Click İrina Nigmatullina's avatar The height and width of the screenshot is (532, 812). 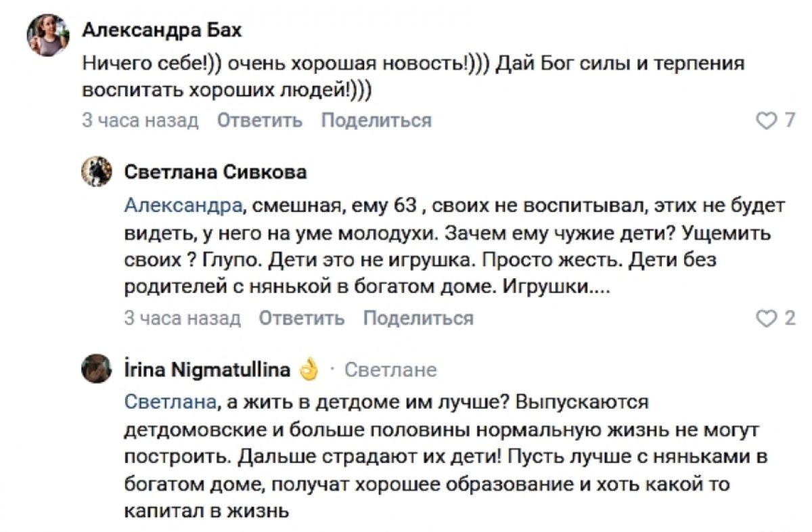[x=97, y=370]
